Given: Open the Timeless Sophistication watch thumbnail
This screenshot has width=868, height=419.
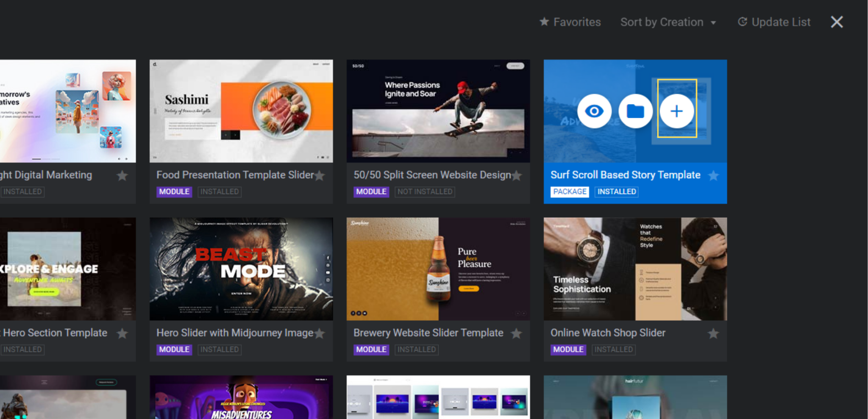Looking at the screenshot, I should [635, 269].
